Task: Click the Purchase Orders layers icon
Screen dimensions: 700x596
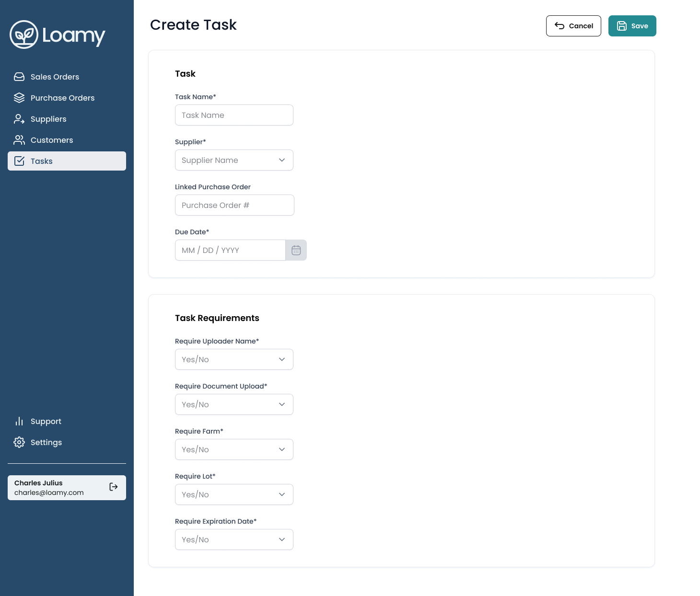Action: pyautogui.click(x=19, y=98)
